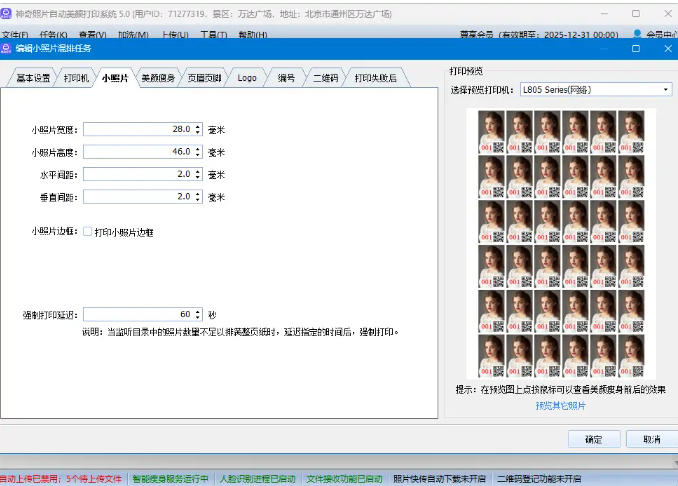Screen dimensions: 678x486
Task: Click the 小照片高度 spinner arrows
Action: click(198, 152)
